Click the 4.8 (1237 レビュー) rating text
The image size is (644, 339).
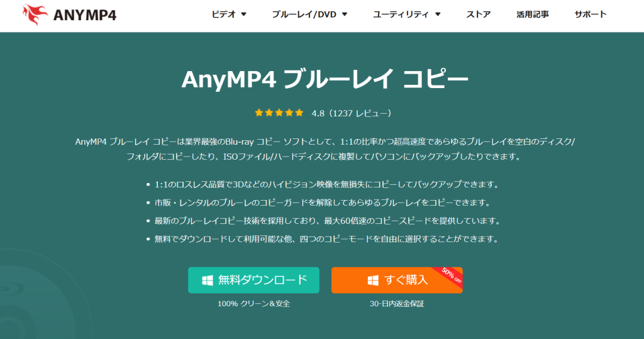[x=351, y=113]
